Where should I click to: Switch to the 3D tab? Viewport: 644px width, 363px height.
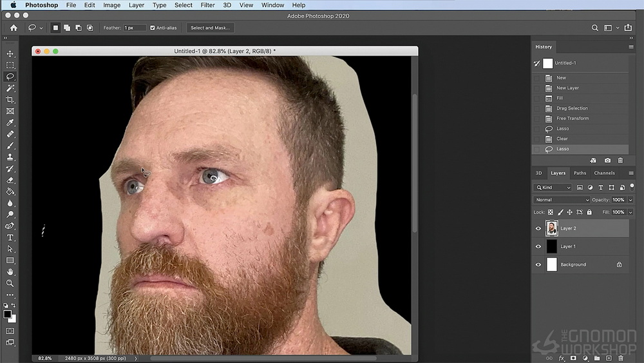[x=538, y=173]
